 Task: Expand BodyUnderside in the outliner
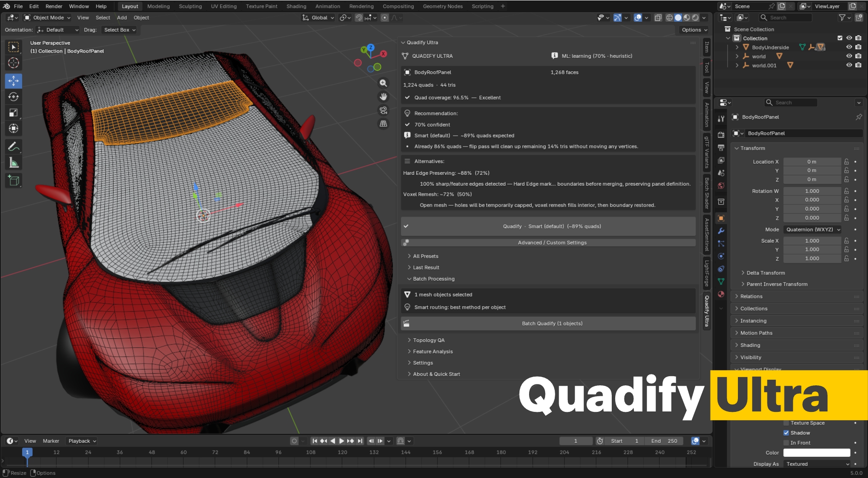[x=737, y=47]
